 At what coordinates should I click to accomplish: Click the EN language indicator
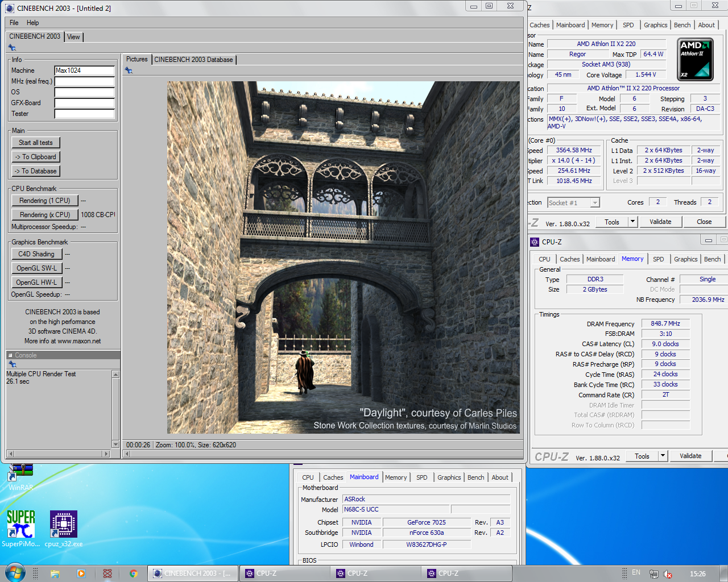636,573
